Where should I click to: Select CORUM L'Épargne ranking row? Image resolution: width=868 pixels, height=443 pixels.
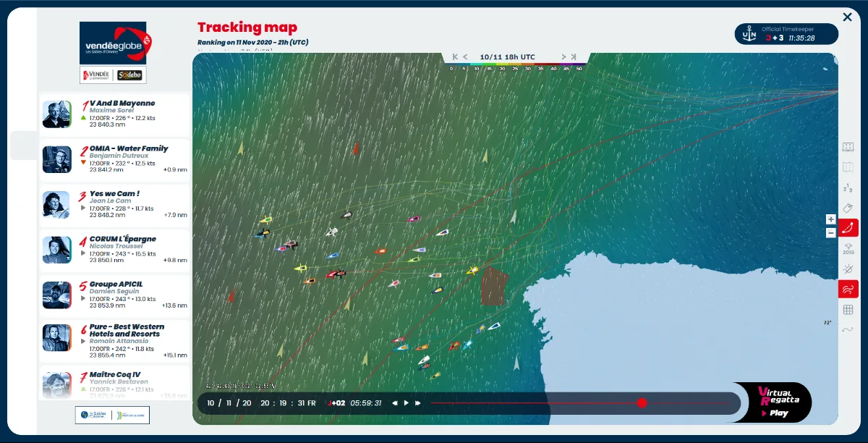pos(114,250)
